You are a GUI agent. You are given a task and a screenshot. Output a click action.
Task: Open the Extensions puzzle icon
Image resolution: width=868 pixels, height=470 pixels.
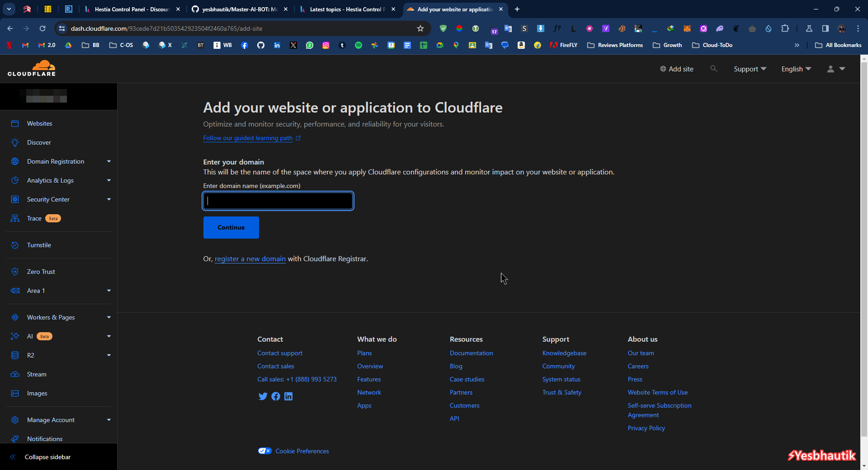point(785,28)
